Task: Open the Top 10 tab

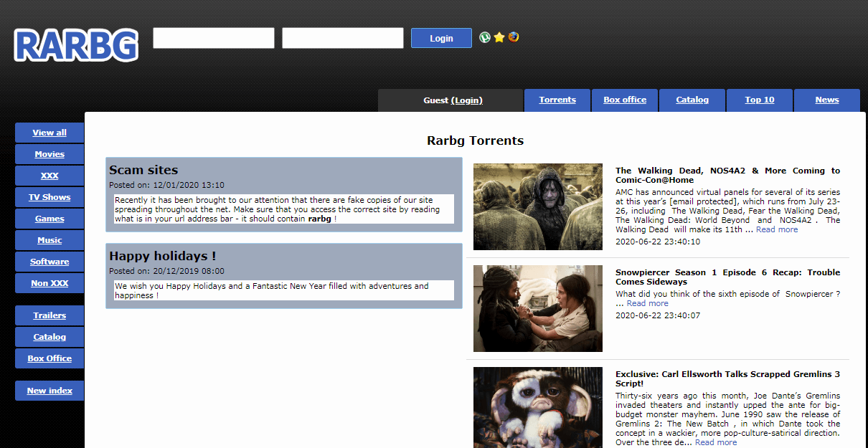Action: 760,100
